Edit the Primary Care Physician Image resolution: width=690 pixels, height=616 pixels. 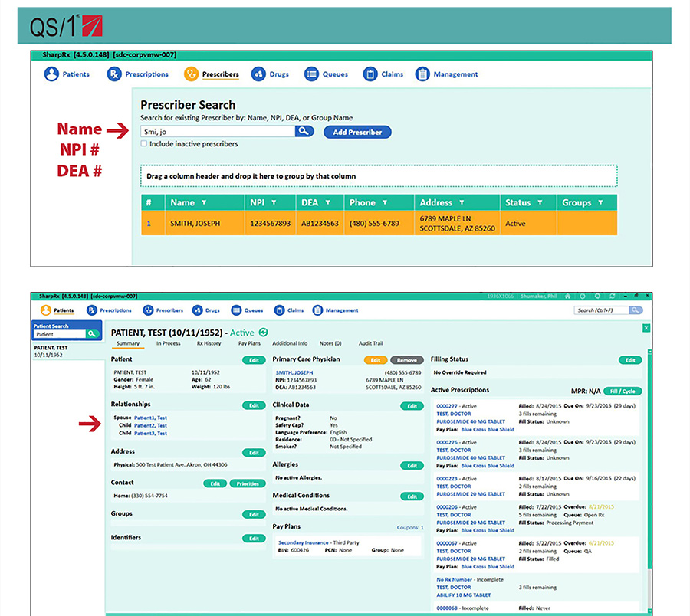(x=376, y=360)
